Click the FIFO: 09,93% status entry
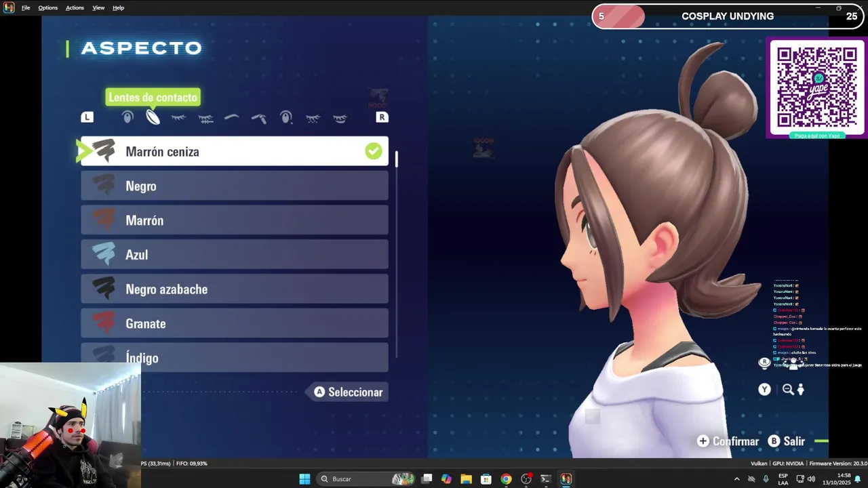Screen dimensions: 868x488 [x=191, y=464]
